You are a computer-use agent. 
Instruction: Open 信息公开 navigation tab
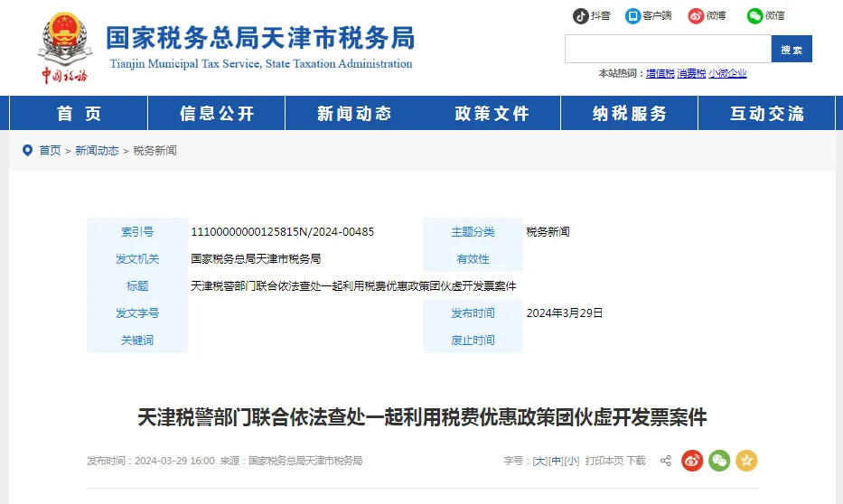(216, 113)
